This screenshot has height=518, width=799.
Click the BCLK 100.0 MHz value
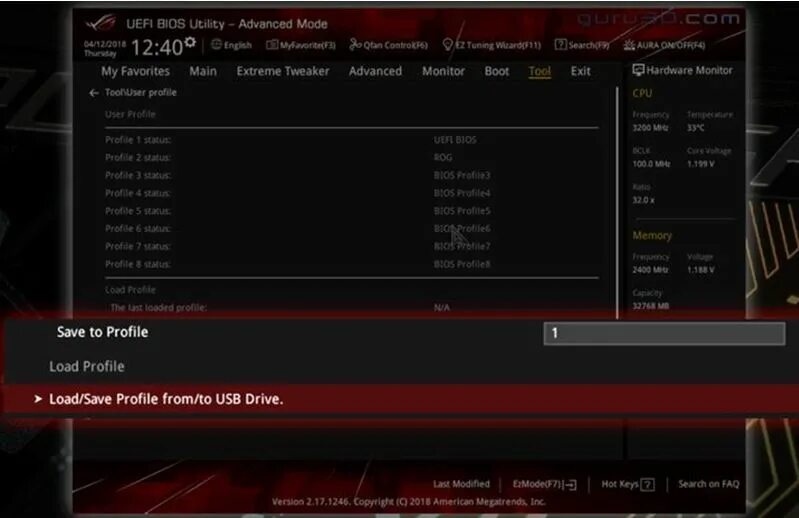(x=651, y=164)
